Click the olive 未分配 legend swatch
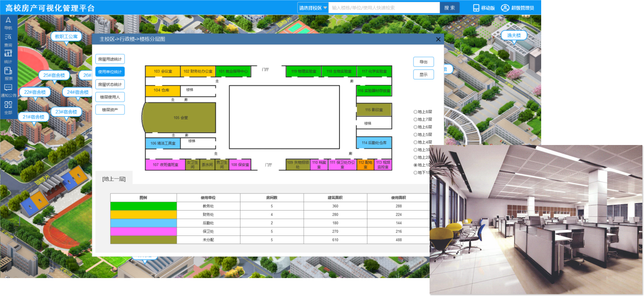Image resolution: width=644 pixels, height=296 pixels. 143,240
